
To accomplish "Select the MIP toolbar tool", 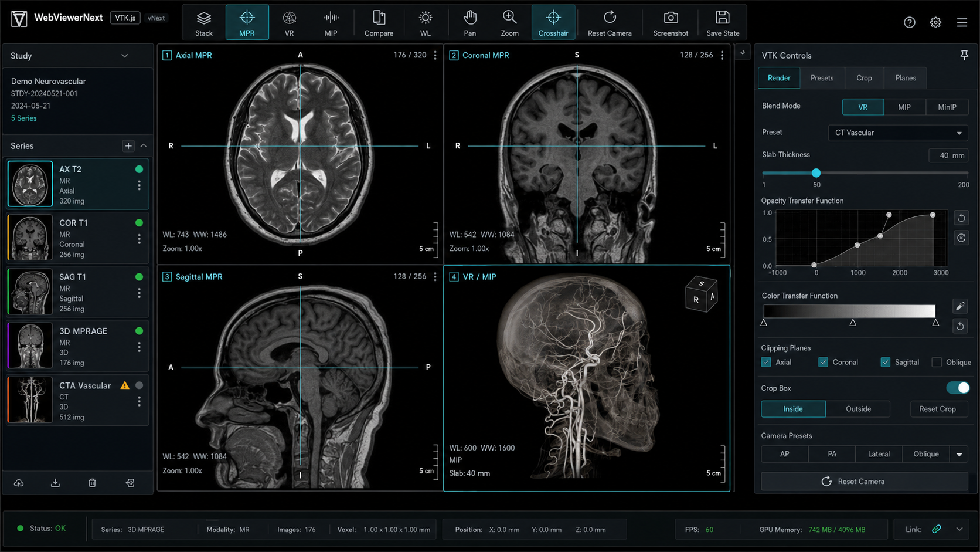I will pyautogui.click(x=331, y=23).
